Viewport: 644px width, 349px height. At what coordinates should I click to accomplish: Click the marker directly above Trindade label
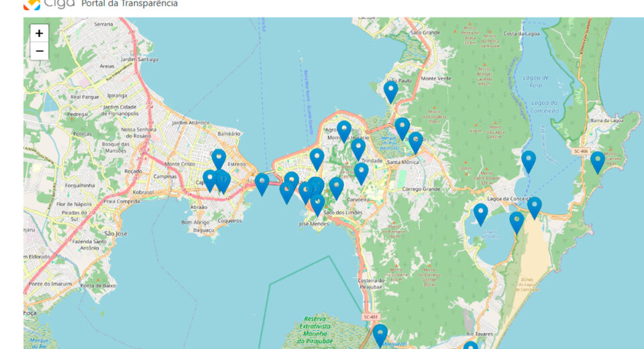[x=358, y=149]
